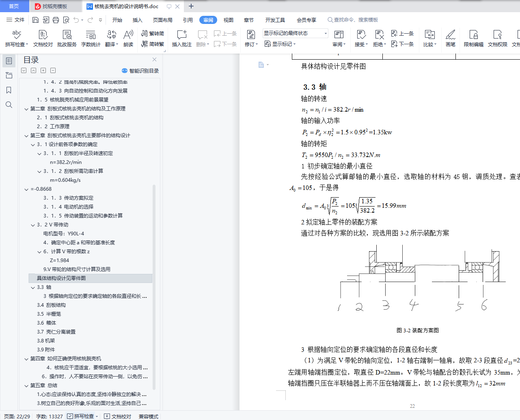Click the 智能识别目录 smart outline button
Screen dimensions: 520x420
click(140, 71)
